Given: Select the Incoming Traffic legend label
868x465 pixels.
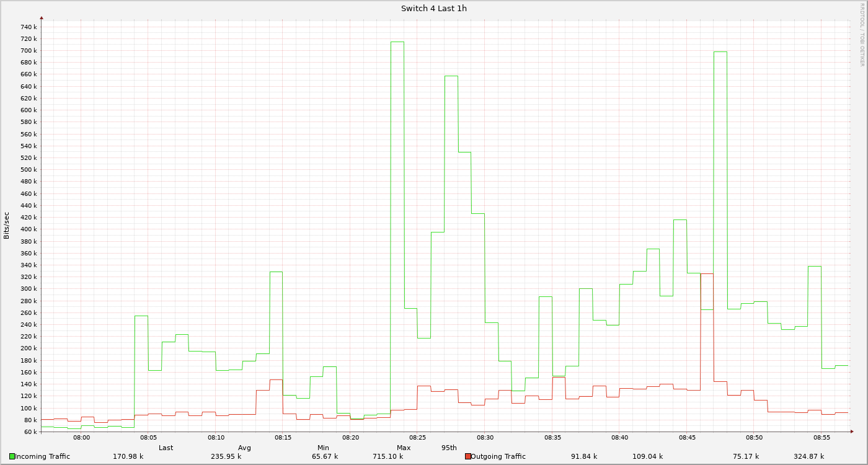Looking at the screenshot, I should 42,456.
